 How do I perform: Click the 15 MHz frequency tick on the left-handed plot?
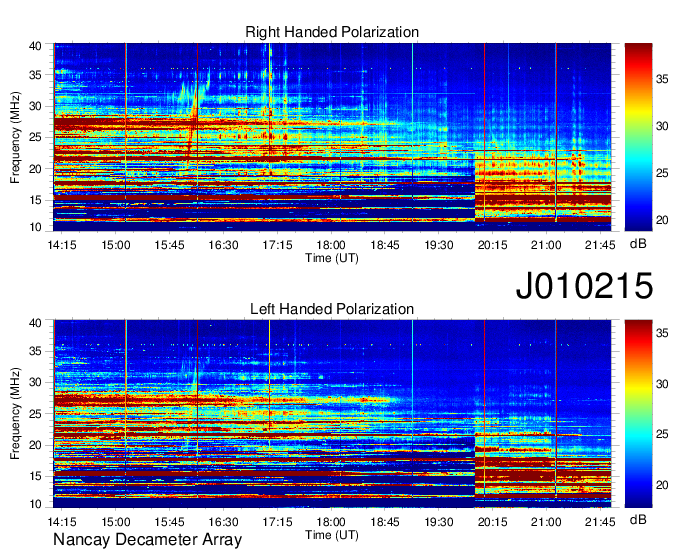(x=36, y=476)
